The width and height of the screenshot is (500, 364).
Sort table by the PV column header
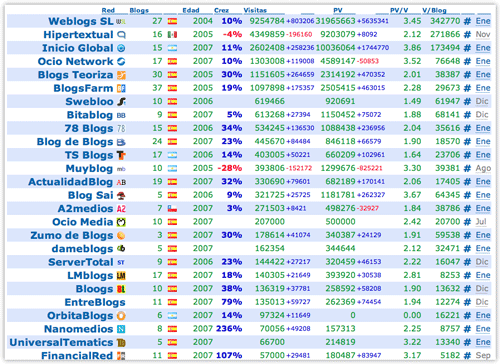(338, 10)
